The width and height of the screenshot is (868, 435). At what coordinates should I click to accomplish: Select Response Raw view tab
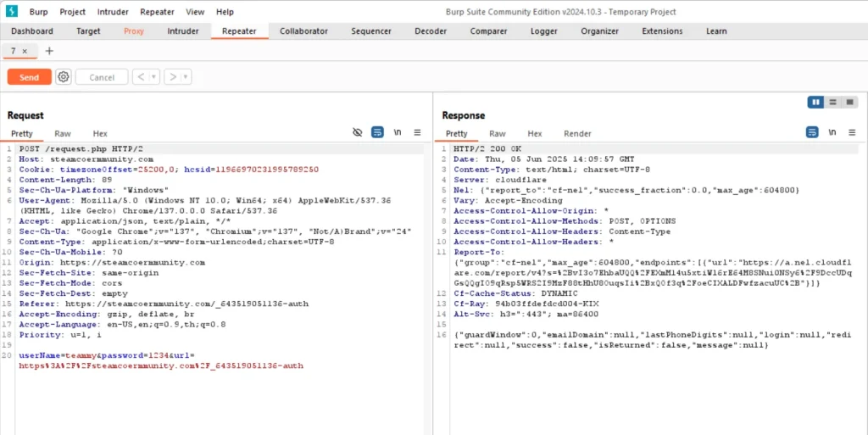[497, 133]
